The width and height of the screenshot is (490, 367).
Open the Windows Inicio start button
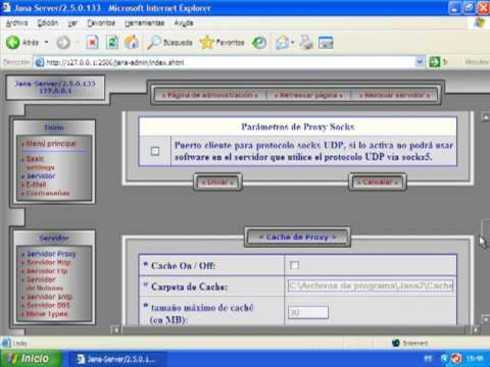click(x=31, y=359)
